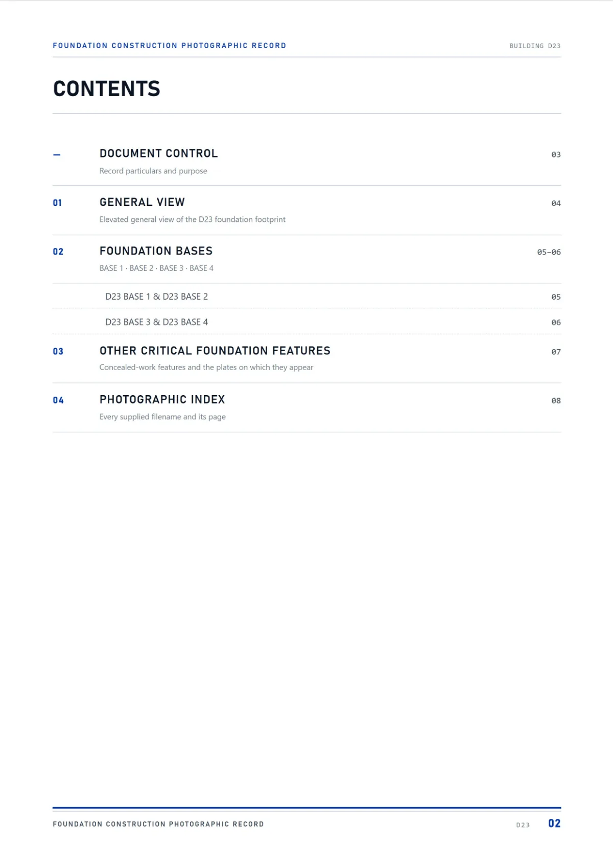
Task: Click the blue section number 04
Action: 58,400
